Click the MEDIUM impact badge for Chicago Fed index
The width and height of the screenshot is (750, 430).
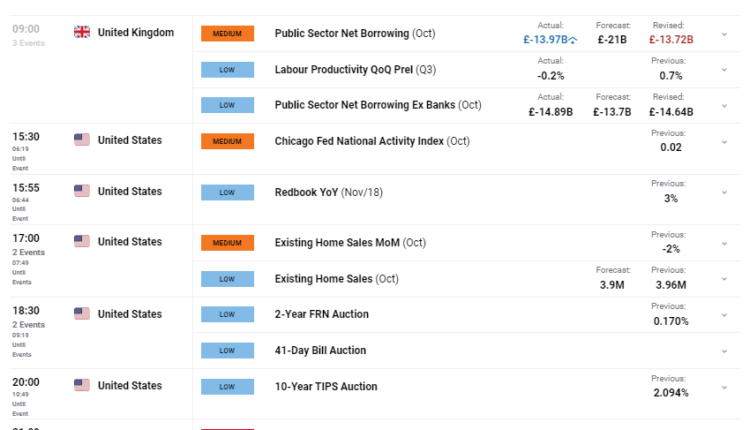tap(228, 141)
